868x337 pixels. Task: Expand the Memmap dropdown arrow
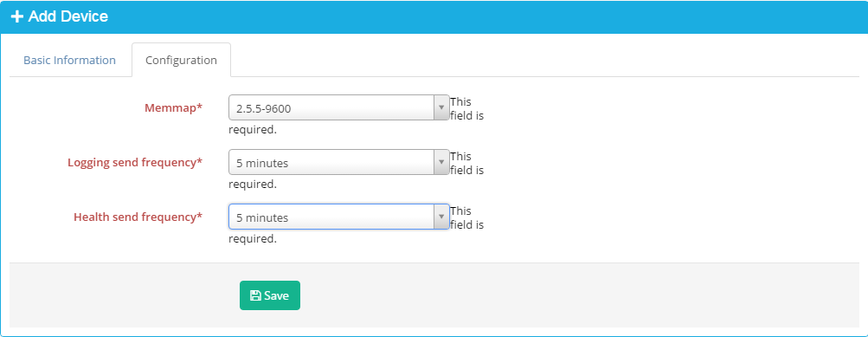click(441, 107)
